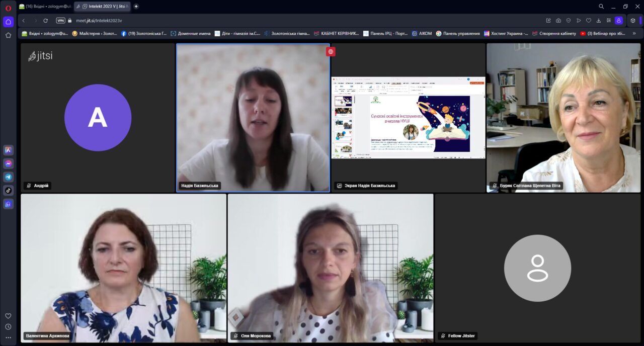Open sidebar three-dot setup menu
The image size is (644, 346).
pos(8,338)
